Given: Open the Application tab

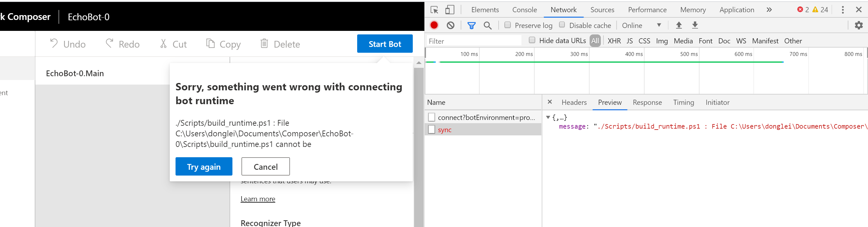Looking at the screenshot, I should [737, 10].
